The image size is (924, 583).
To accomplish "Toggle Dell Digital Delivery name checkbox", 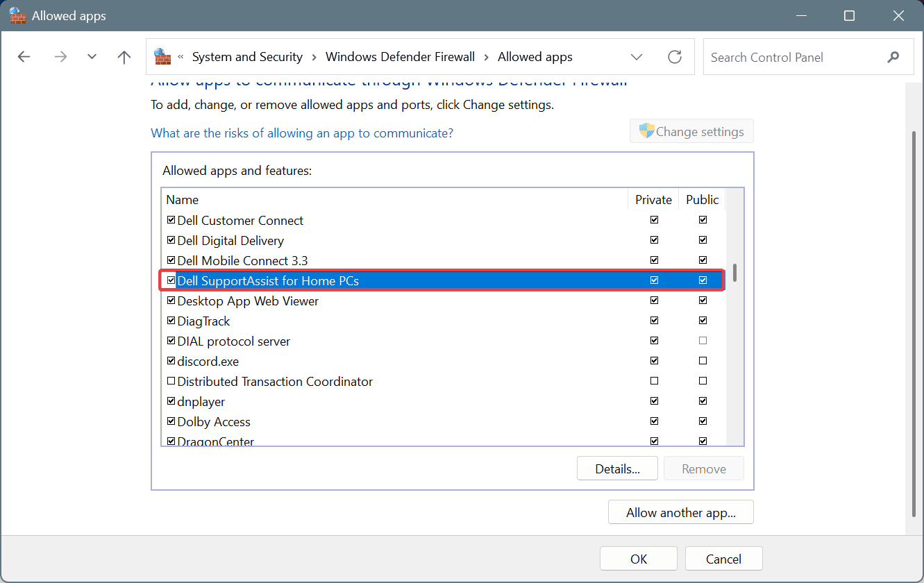I will [x=171, y=240].
